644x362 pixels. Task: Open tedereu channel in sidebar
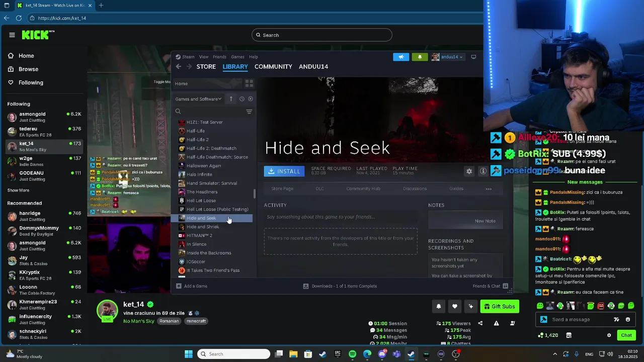44,132
